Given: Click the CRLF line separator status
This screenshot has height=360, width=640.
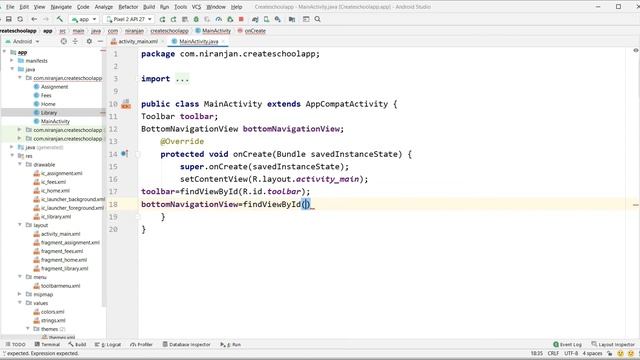Looking at the screenshot, I should 553,353.
